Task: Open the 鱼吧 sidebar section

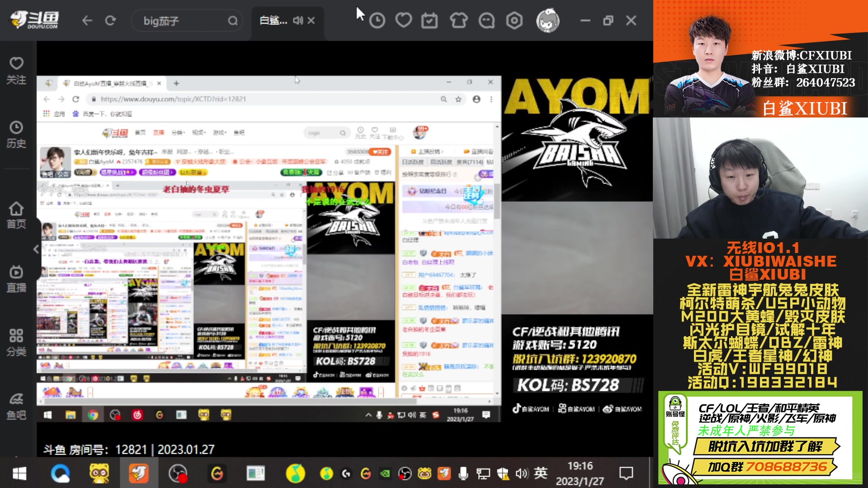Action: coord(16,406)
